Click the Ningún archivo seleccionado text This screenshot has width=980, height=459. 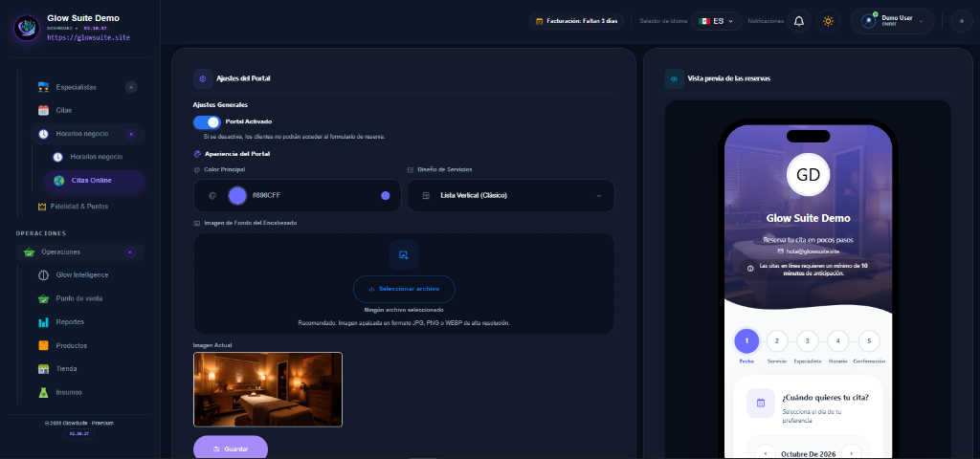(404, 310)
